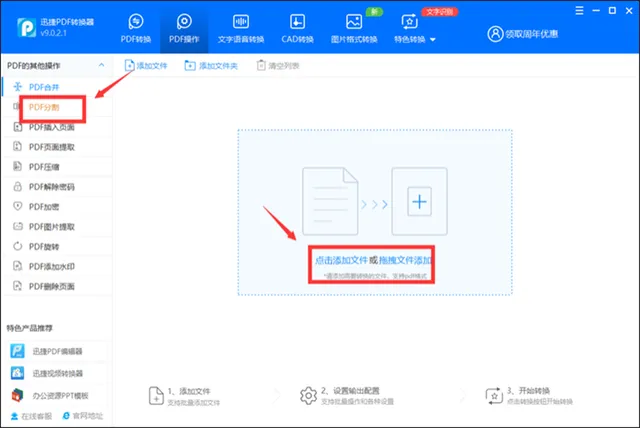Click 领取周年优惠 link
Screen dimensions: 640x428
[531, 34]
